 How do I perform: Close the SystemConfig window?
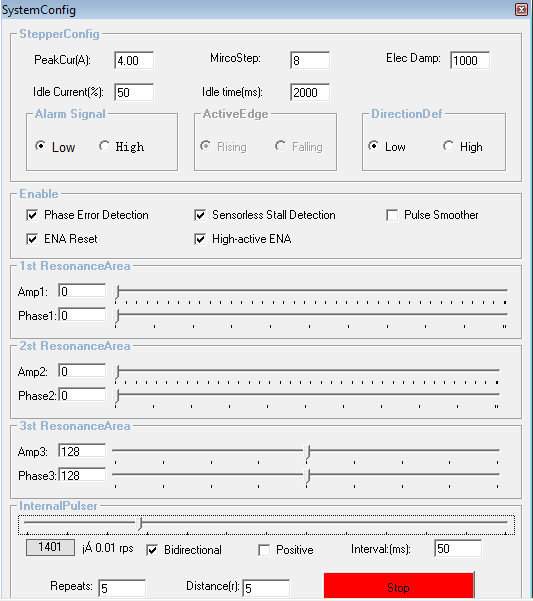[x=521, y=9]
